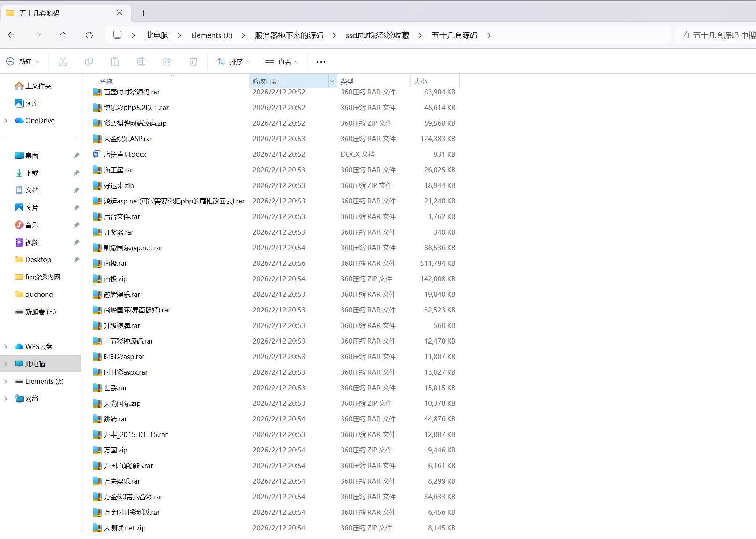The image size is (756, 539).
Task: Unpin 桌面 via its pin icon
Action: 76,155
